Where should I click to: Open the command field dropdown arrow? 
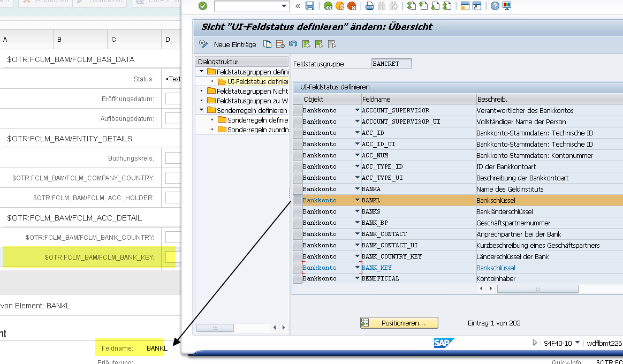click(285, 6)
